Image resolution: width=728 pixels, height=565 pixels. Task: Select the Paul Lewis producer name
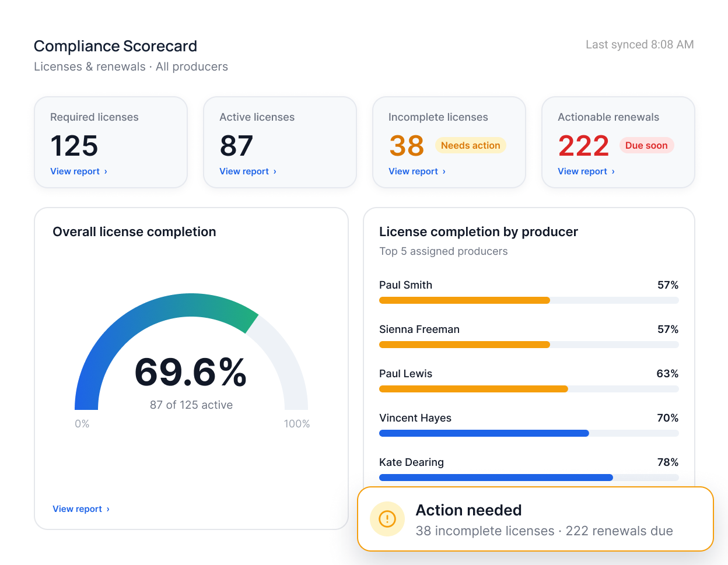coord(405,374)
